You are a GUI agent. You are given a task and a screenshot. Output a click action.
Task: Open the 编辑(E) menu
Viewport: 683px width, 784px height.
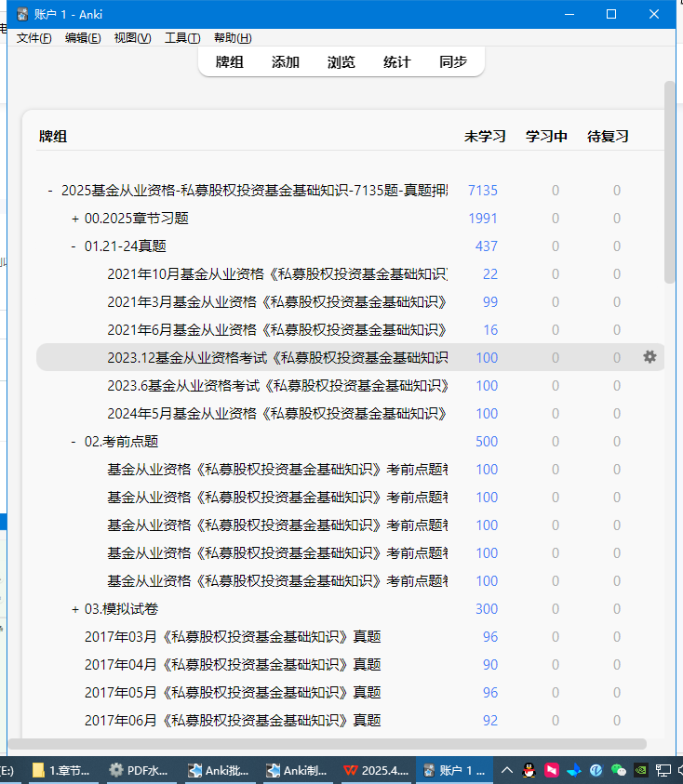83,38
